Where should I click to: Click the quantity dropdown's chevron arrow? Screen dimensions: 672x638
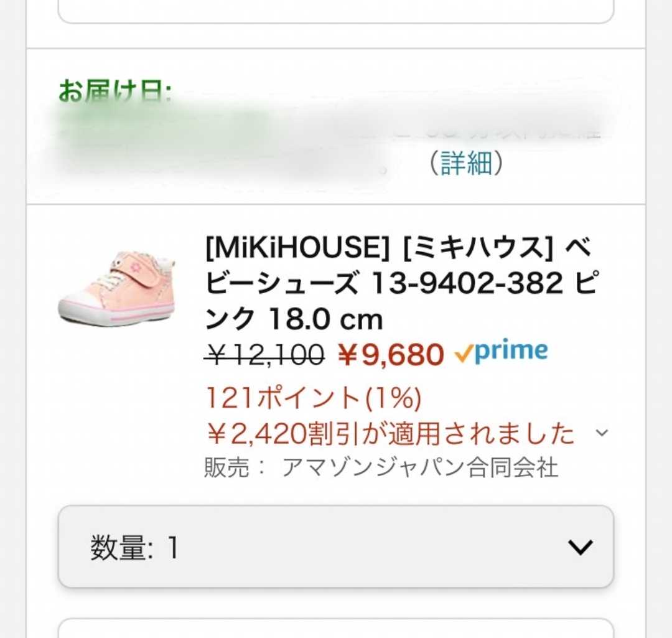pyautogui.click(x=580, y=547)
